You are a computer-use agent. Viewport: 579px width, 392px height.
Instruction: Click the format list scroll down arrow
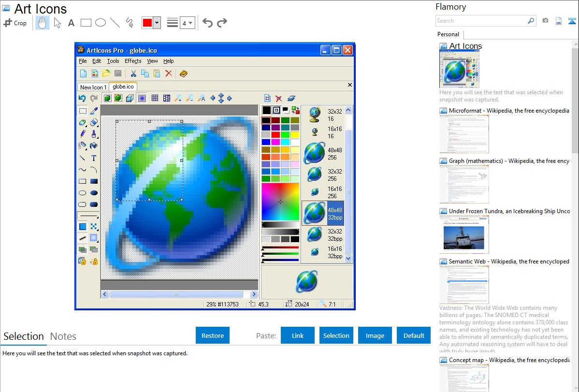pyautogui.click(x=348, y=259)
